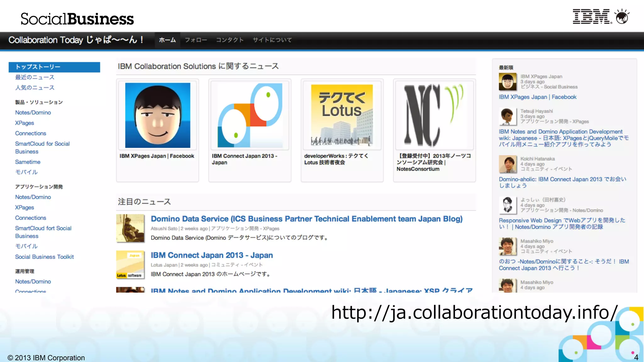Open IBM Connect Japan 2013 - Japan card title

pyautogui.click(x=245, y=159)
